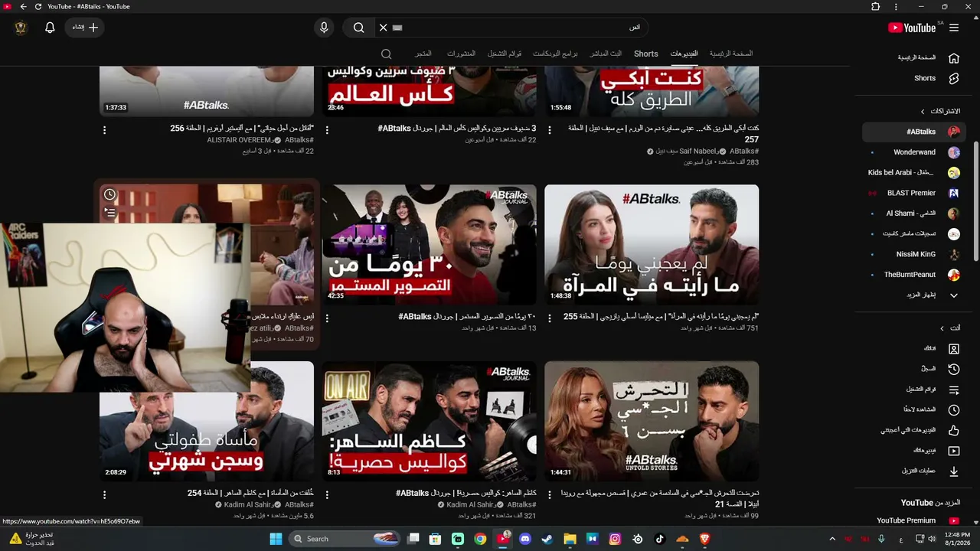Switch to the channel Shorts tab
Viewport: 980px width, 551px height.
645,54
